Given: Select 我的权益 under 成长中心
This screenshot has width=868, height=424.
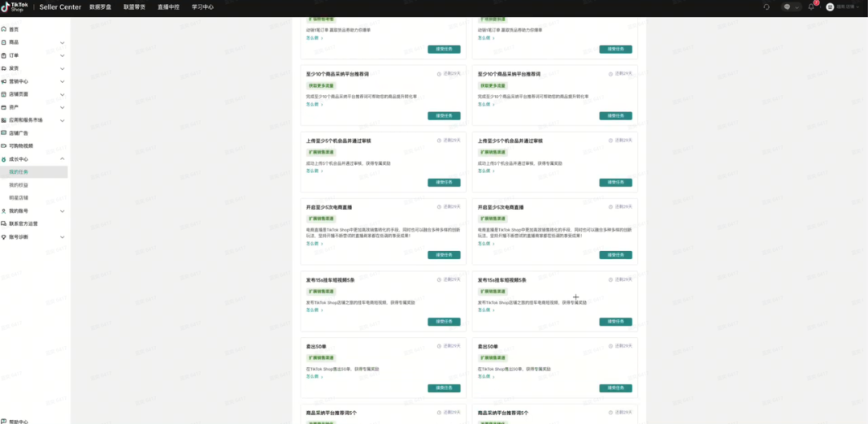Looking at the screenshot, I should 18,184.
